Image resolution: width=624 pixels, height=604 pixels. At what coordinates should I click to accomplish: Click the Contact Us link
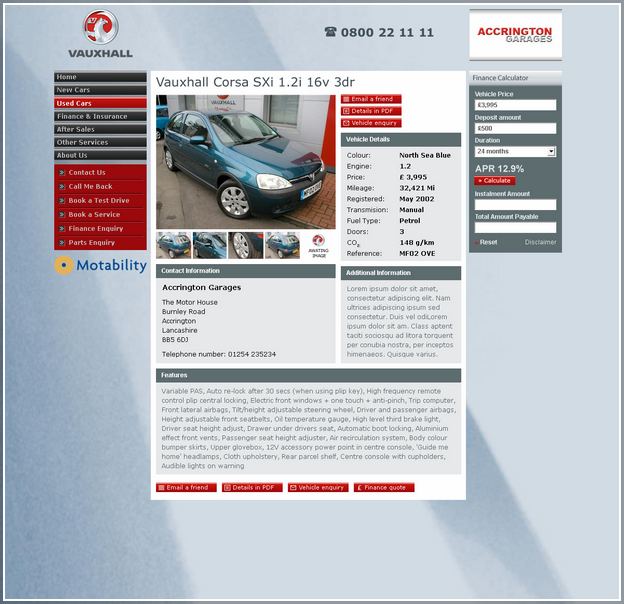(87, 172)
